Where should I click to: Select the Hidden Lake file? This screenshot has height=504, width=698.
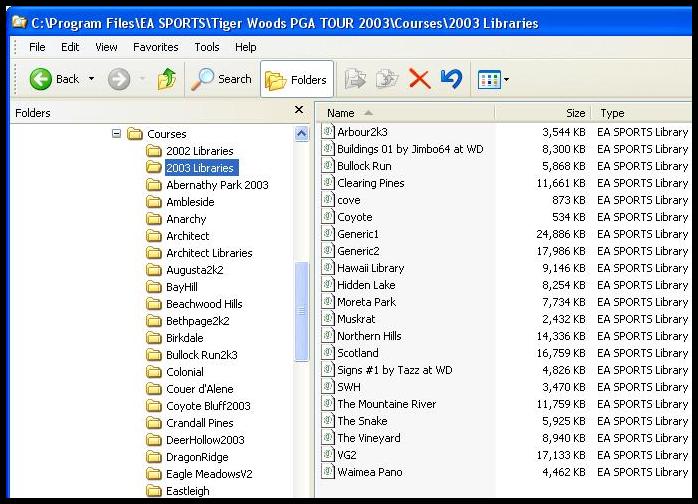click(366, 285)
